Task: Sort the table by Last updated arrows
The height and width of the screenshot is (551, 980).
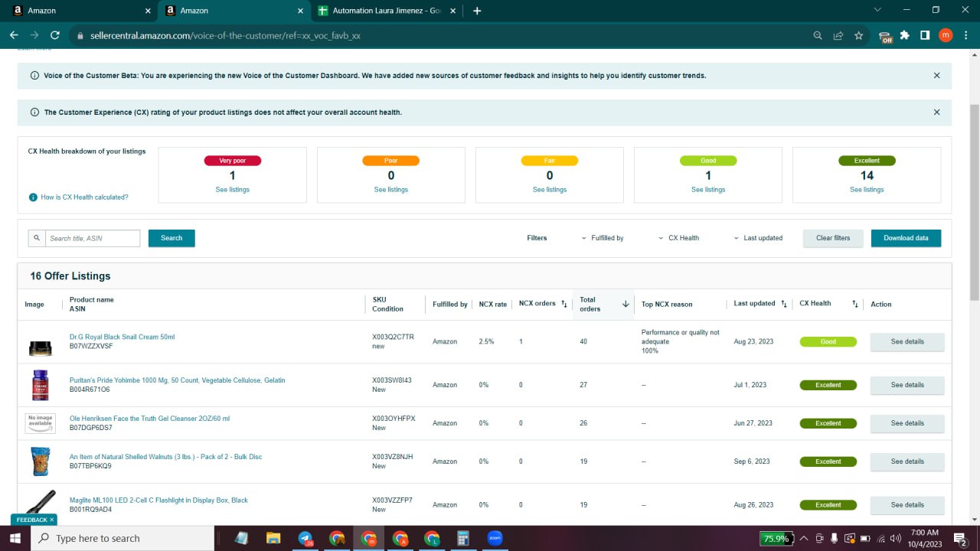Action: click(784, 304)
